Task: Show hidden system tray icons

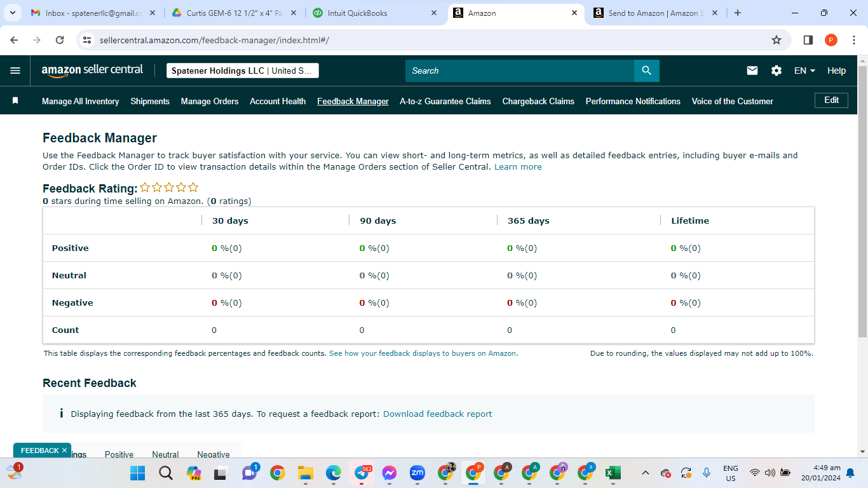Action: coord(646,473)
